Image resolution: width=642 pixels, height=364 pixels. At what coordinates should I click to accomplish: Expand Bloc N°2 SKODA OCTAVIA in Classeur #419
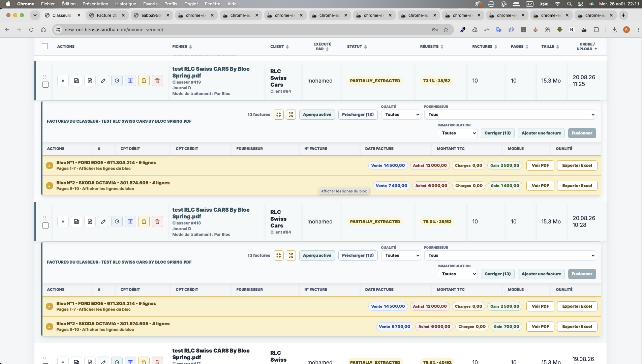(x=50, y=186)
